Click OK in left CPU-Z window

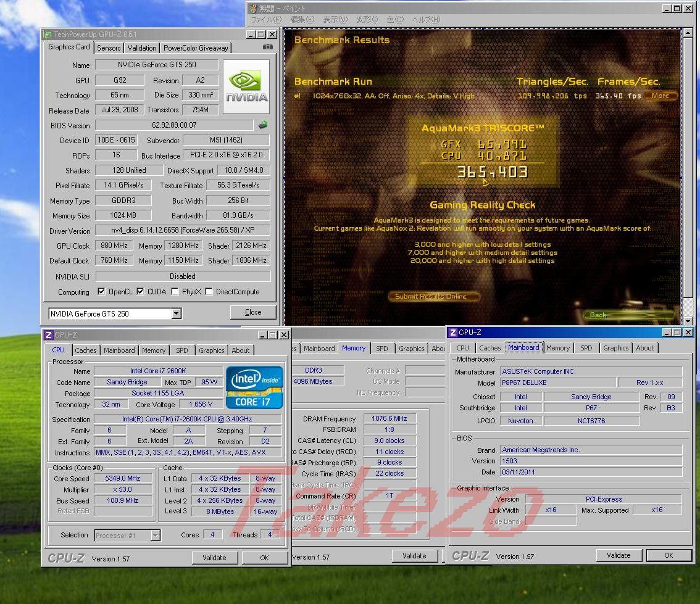tap(264, 558)
